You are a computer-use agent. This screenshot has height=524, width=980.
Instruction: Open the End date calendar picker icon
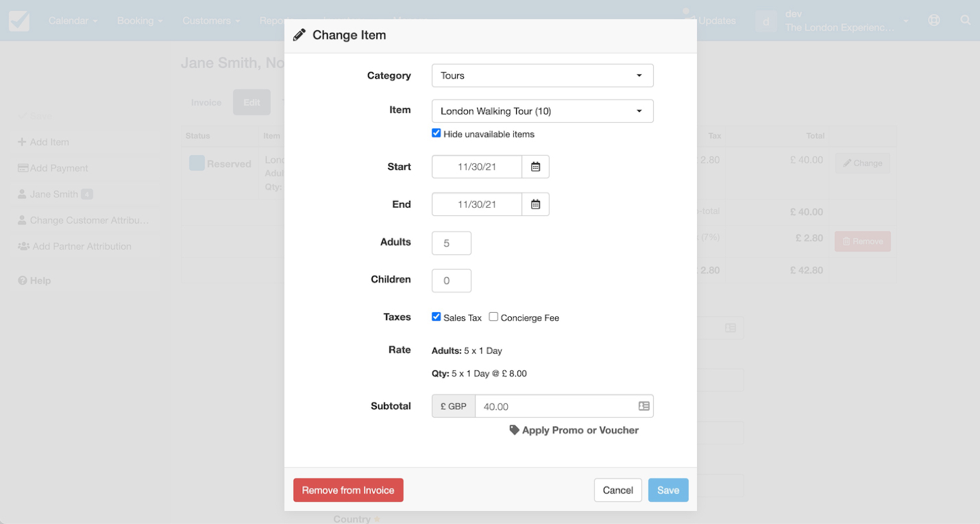pyautogui.click(x=535, y=204)
